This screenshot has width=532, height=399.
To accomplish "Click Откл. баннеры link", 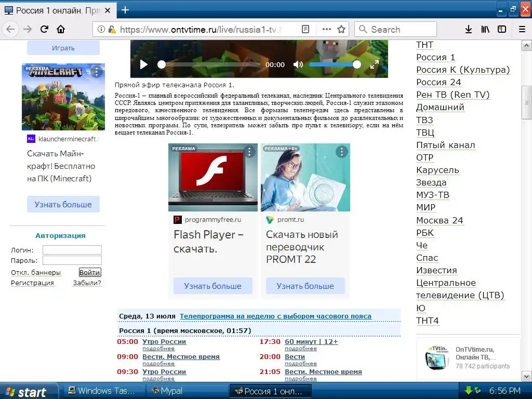I will 36,272.
